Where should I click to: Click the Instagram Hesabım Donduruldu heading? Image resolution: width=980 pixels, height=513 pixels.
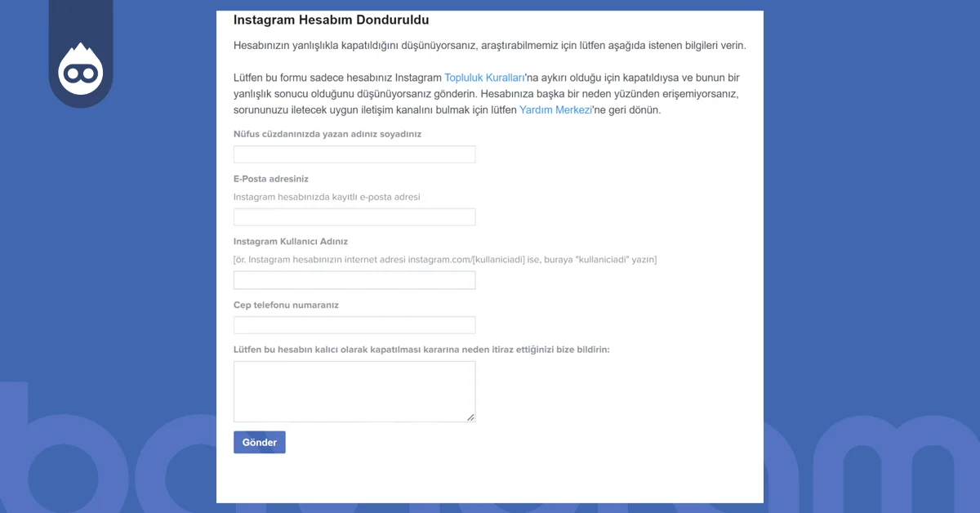(330, 20)
